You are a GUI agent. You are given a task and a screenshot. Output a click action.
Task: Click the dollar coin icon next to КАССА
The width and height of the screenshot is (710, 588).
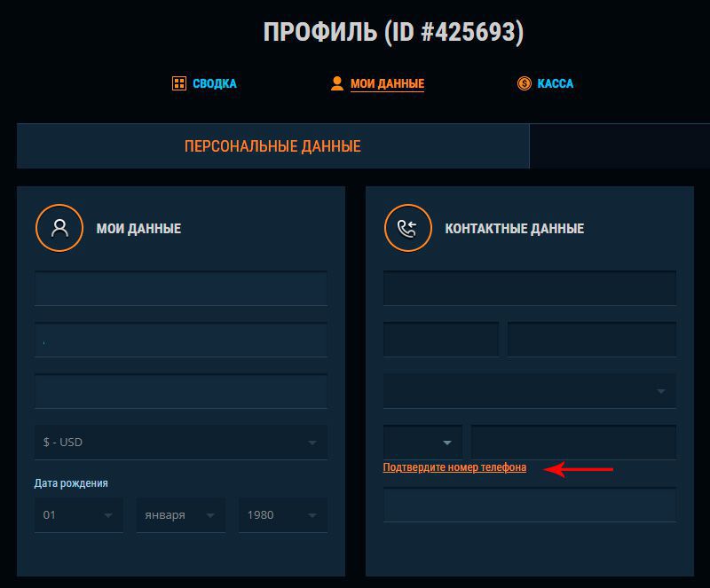(524, 83)
